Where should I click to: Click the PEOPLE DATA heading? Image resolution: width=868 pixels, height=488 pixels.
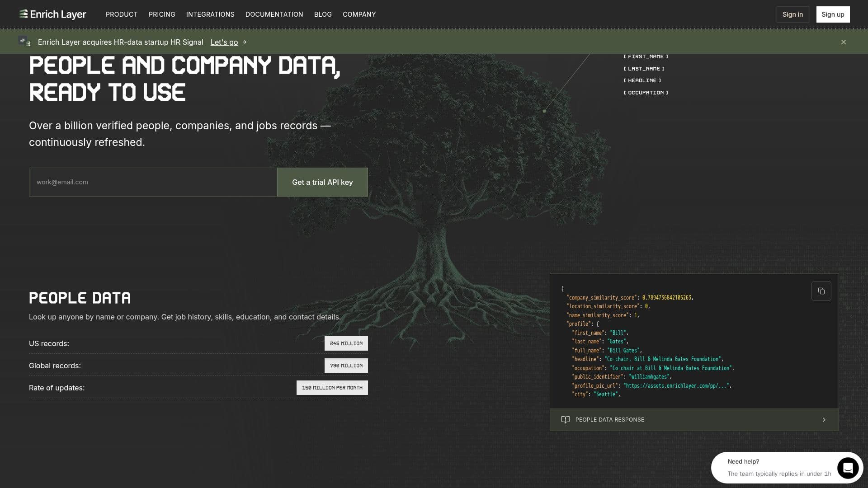[x=80, y=298]
